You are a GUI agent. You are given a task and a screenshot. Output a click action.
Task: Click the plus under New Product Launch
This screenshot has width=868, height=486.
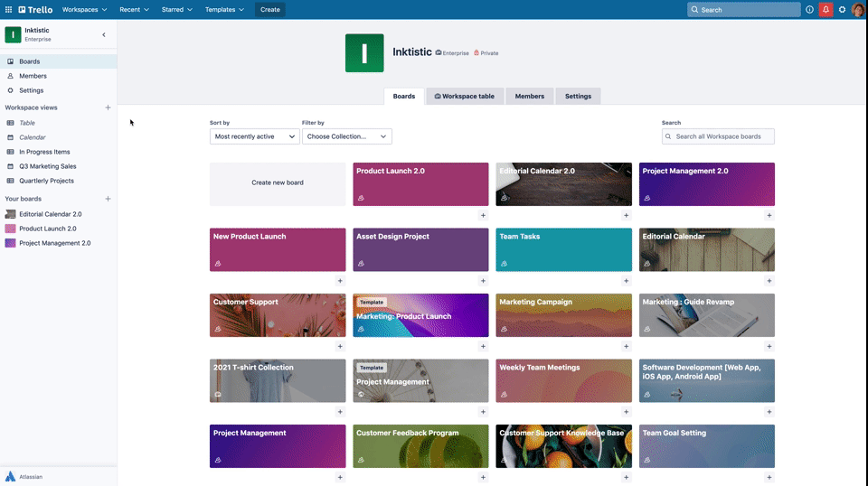[x=340, y=281]
